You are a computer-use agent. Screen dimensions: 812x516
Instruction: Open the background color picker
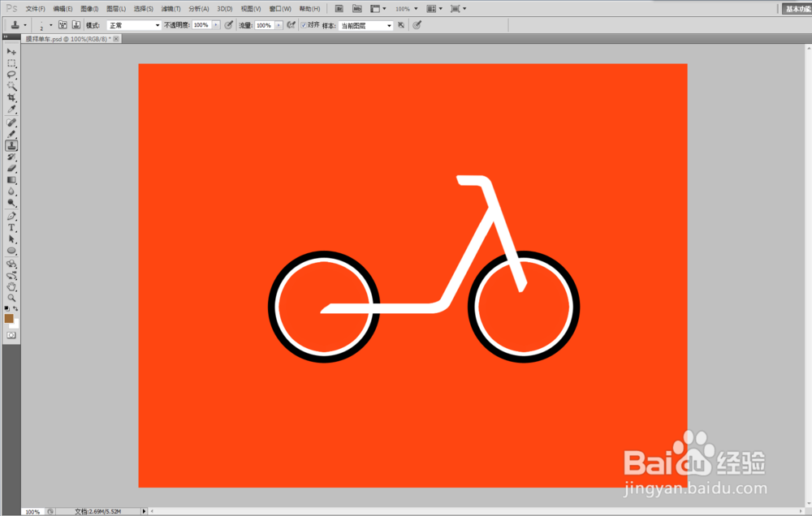pyautogui.click(x=15, y=325)
